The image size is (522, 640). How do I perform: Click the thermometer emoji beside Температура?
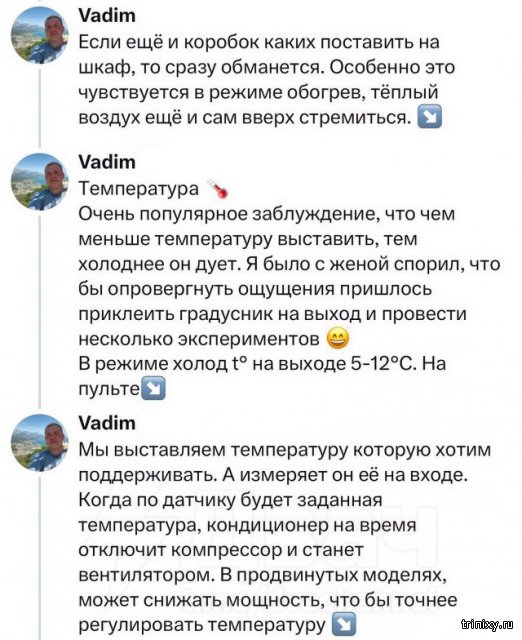[x=218, y=189]
